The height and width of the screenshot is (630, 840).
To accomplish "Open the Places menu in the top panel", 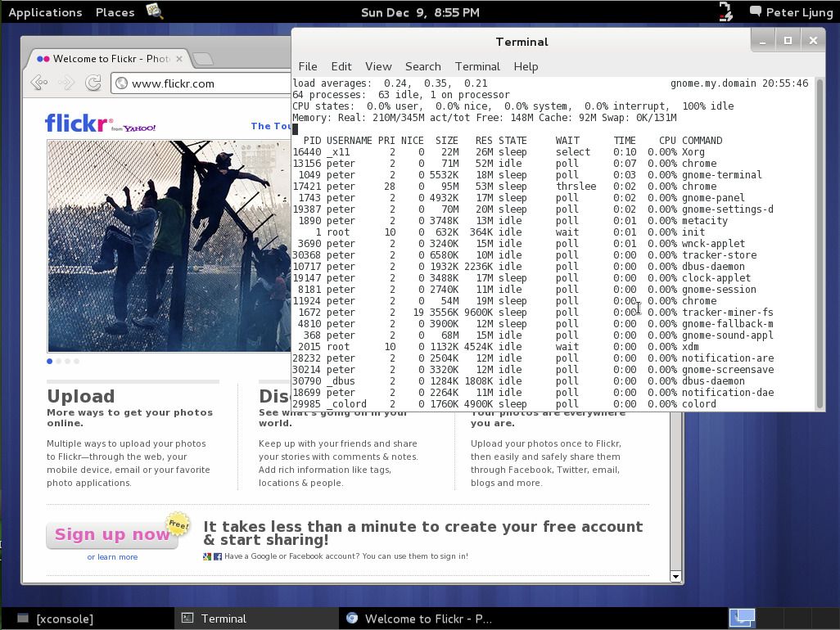I will 114,11.
